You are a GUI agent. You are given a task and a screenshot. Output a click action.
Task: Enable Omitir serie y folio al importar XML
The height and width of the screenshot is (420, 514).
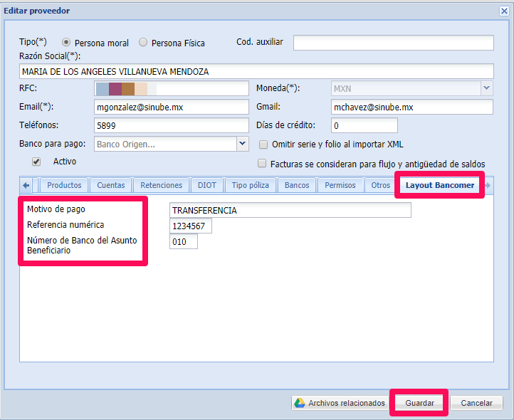[x=263, y=145]
